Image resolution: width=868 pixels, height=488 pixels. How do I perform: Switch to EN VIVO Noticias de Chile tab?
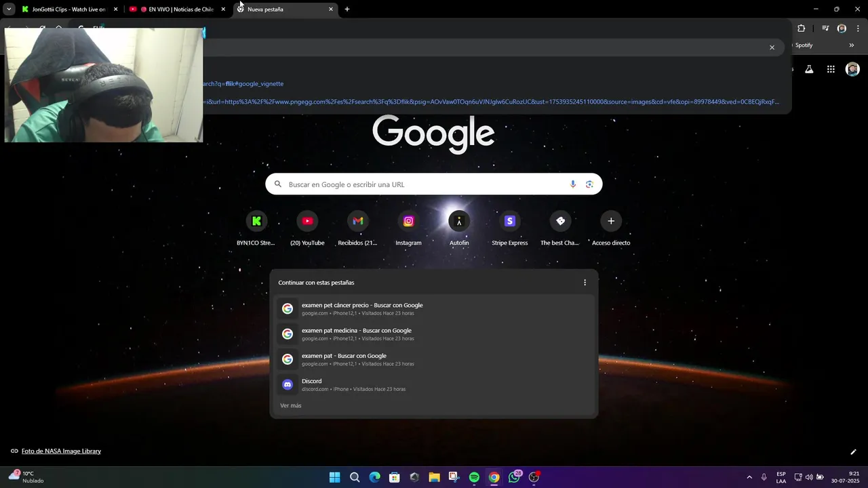178,9
